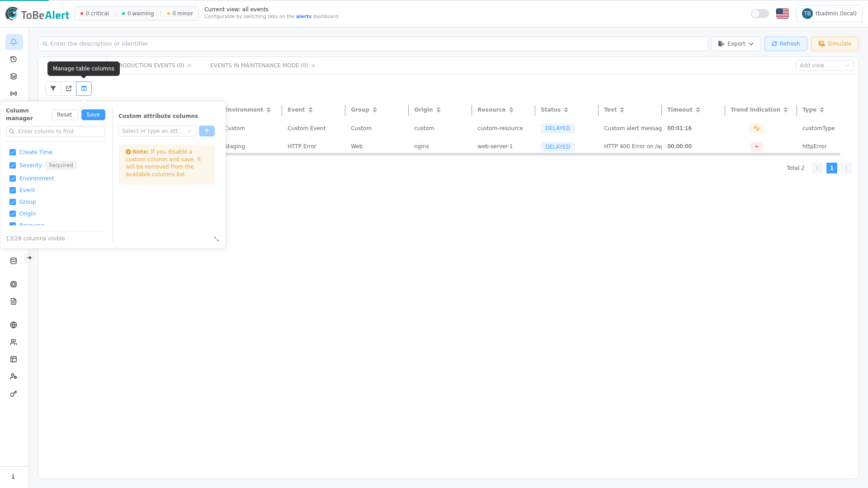
Task: Click the DELAYED status in custom-resource row
Action: (x=557, y=128)
